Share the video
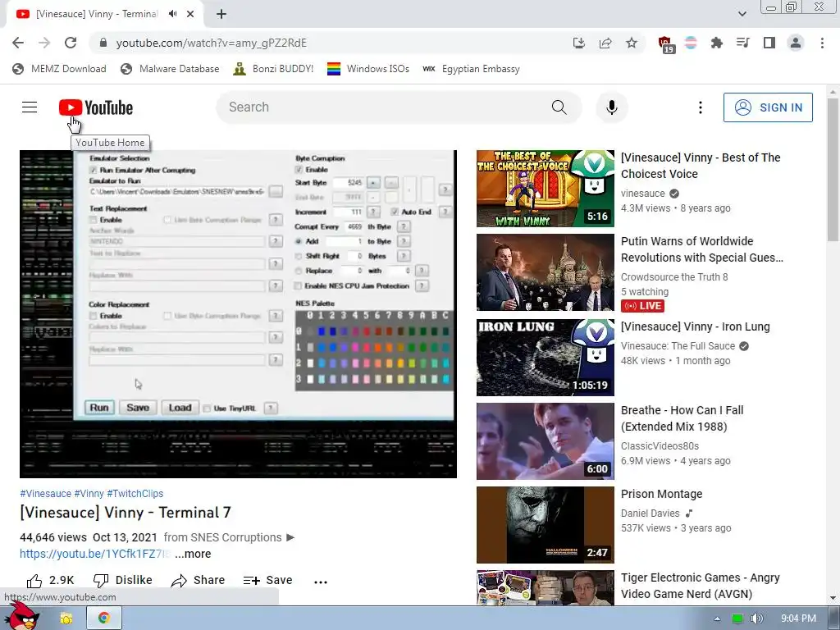This screenshot has width=840, height=630. 198,580
